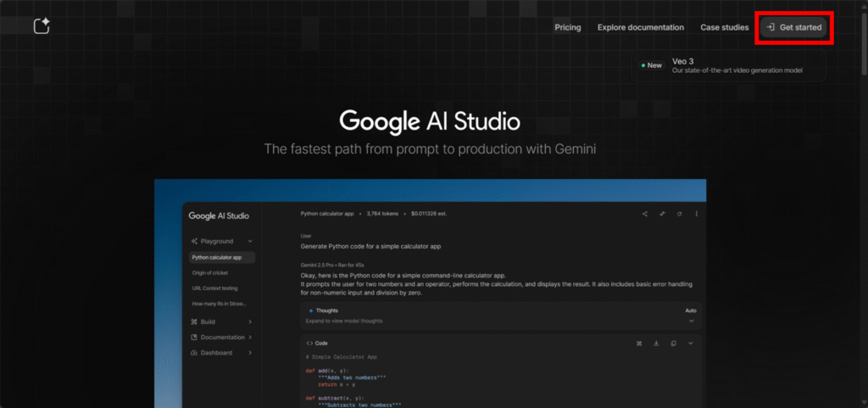The height and width of the screenshot is (408, 868).
Task: Click the share icon in preview header
Action: [645, 214]
